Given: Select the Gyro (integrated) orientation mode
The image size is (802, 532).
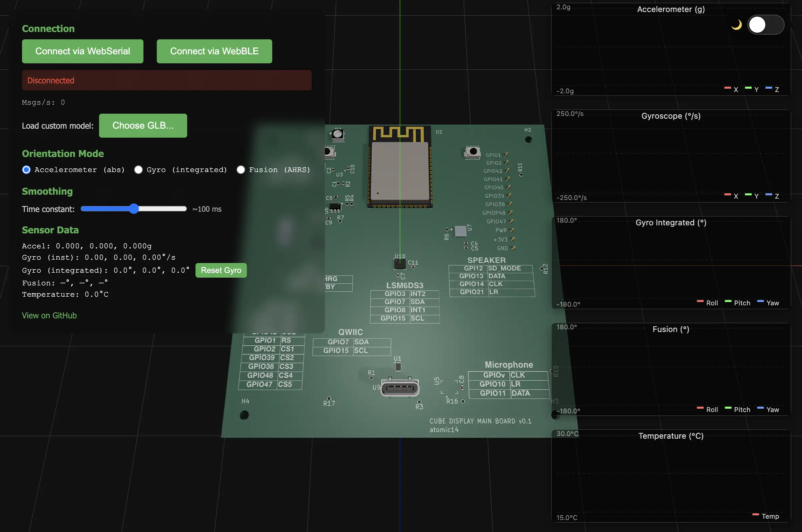Looking at the screenshot, I should click(x=138, y=170).
